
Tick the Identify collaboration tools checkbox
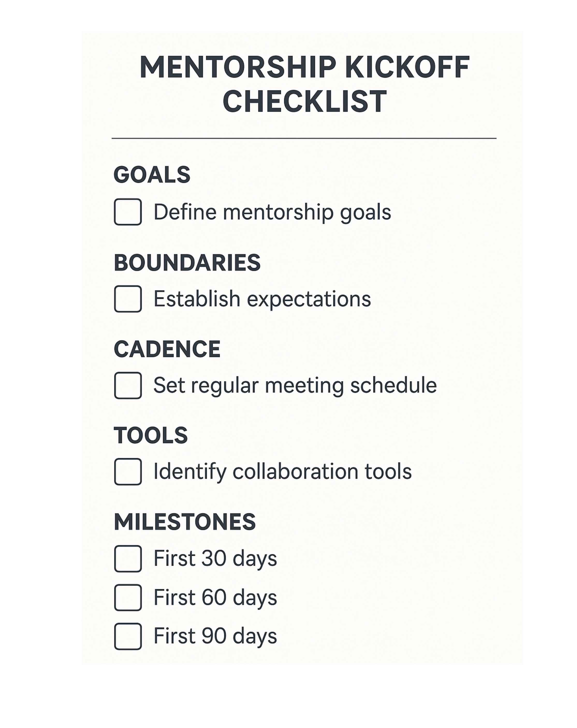coord(128,472)
